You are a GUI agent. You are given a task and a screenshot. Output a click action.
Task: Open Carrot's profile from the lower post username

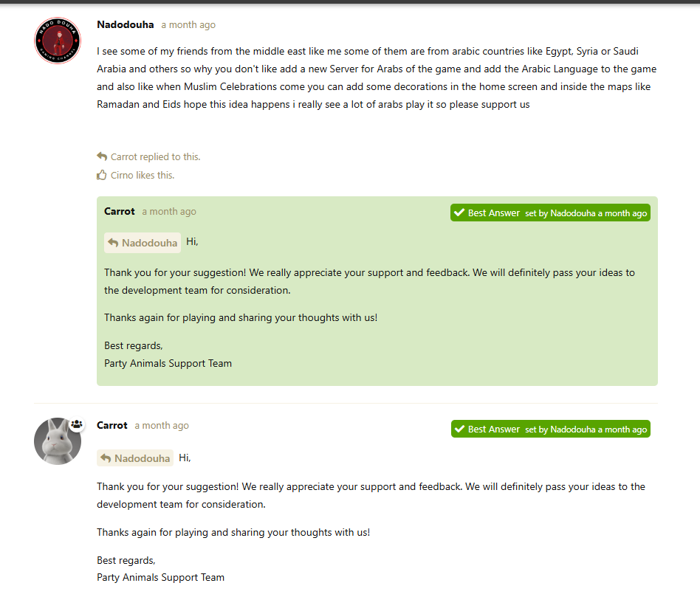coord(112,425)
